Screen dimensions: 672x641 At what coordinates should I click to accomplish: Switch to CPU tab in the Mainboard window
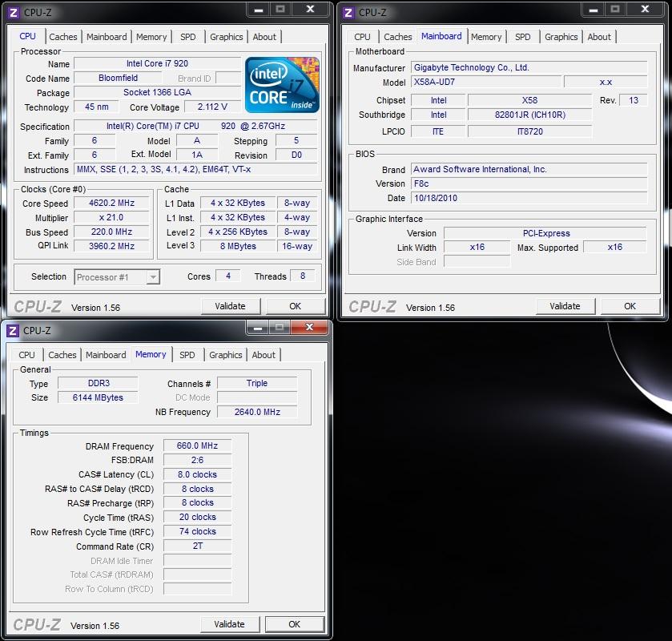[362, 37]
